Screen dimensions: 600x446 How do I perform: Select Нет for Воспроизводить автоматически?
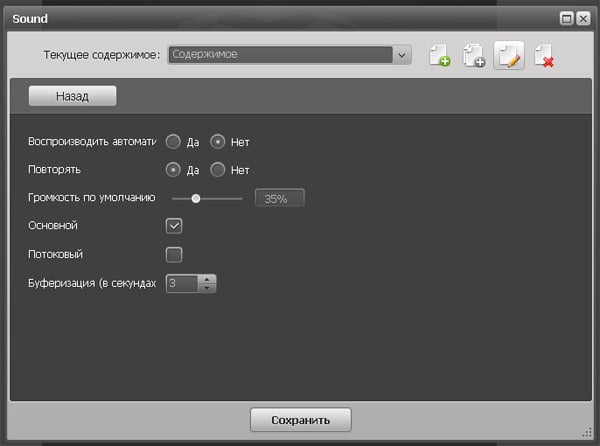217,142
